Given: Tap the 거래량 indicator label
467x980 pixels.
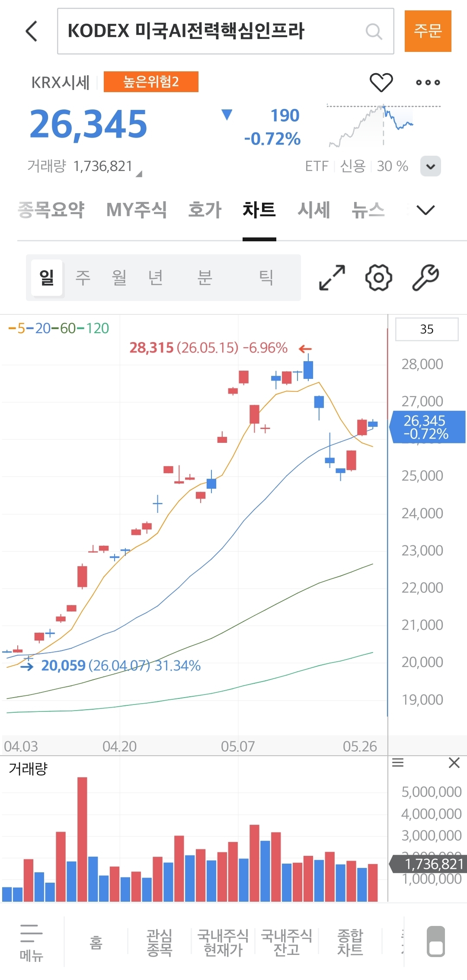Looking at the screenshot, I should point(28,769).
